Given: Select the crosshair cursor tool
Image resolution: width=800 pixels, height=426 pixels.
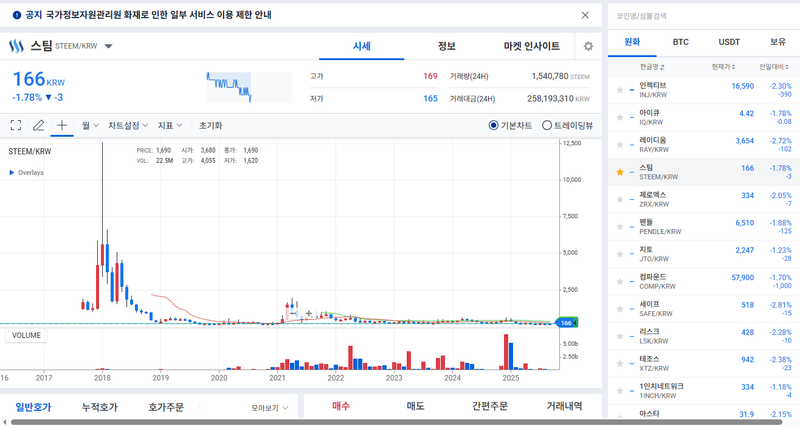Looking at the screenshot, I should point(61,126).
